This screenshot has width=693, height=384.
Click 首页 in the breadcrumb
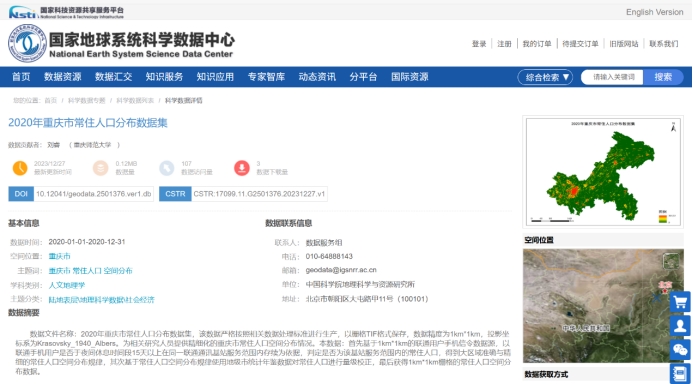(x=50, y=101)
